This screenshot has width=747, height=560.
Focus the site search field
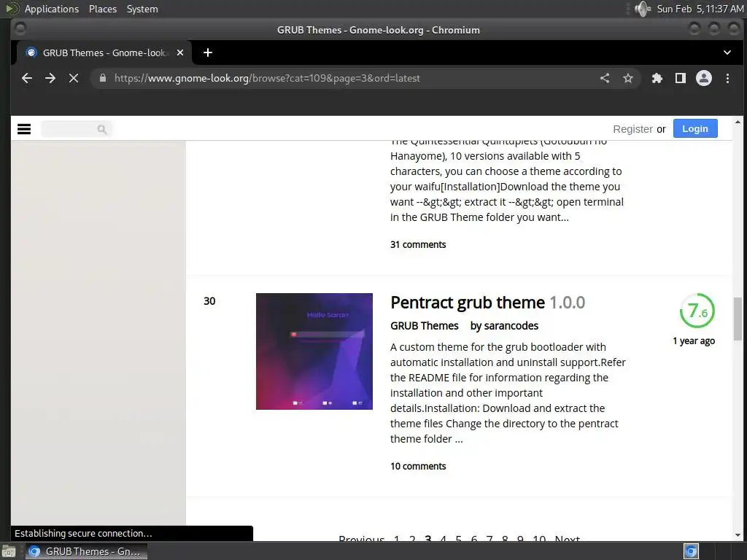point(76,129)
